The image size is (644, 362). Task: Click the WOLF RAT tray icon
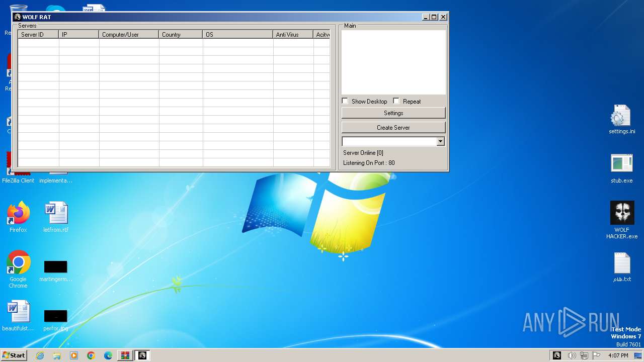[557, 355]
